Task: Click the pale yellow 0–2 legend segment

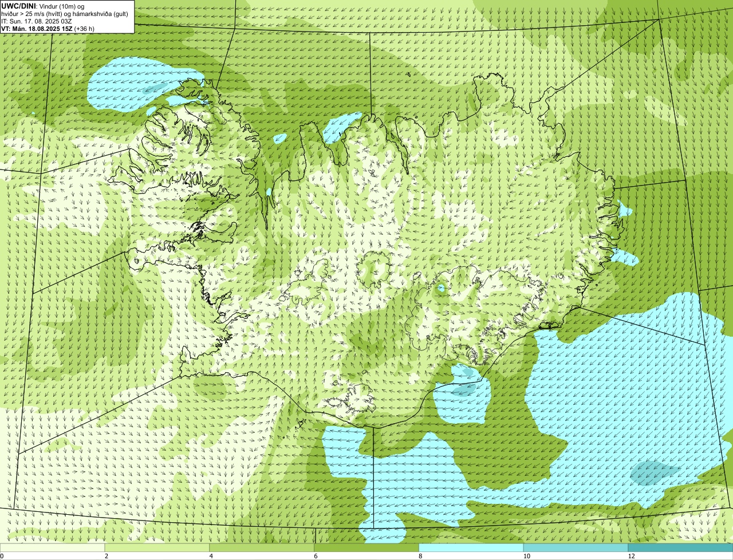Action: pyautogui.click(x=52, y=547)
